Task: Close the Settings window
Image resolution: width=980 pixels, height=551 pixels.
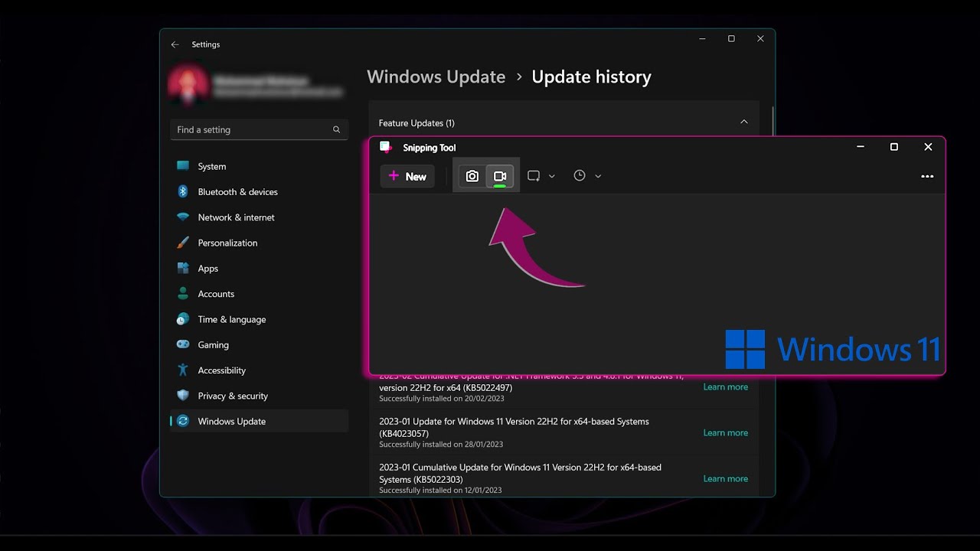Action: click(760, 39)
